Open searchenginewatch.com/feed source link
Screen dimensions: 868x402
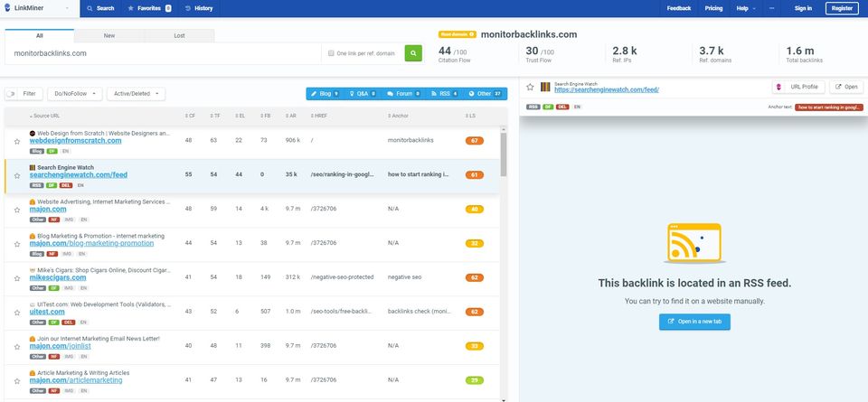(x=78, y=175)
